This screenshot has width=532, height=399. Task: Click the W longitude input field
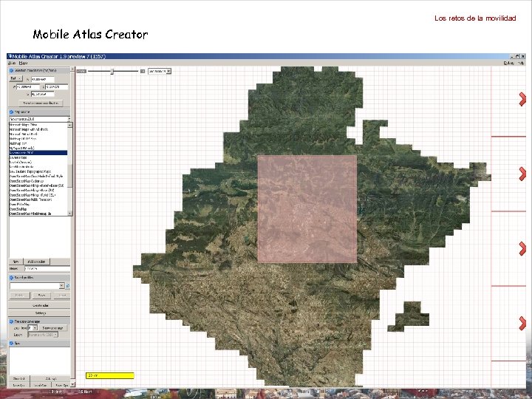(x=28, y=87)
